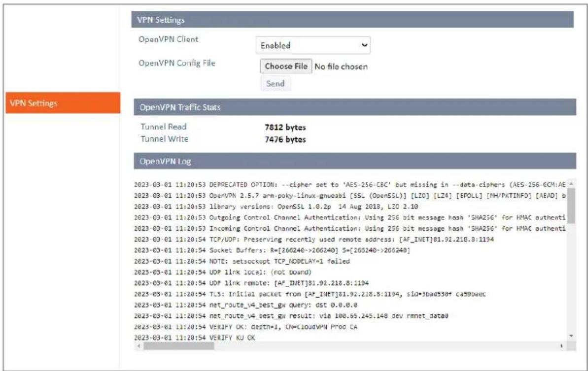Click the '7812 bytes' Tunnel Read value
The height and width of the screenshot is (371, 588).
pyautogui.click(x=285, y=128)
